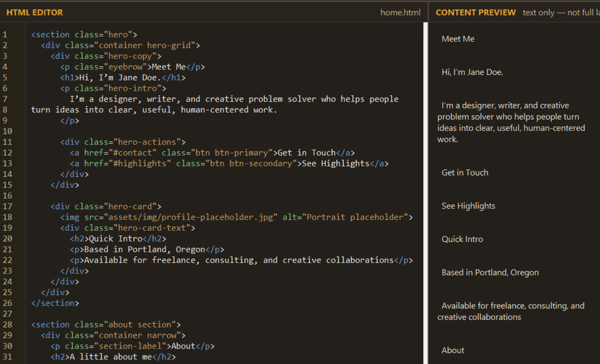Viewport: 600px width, 364px height.
Task: Click the hero-copy div opening tag
Action: click(106, 56)
